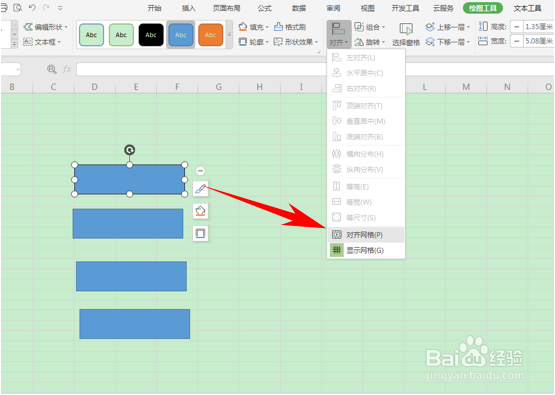Open the print preview icon
The height and width of the screenshot is (395, 555).
(x=18, y=7)
